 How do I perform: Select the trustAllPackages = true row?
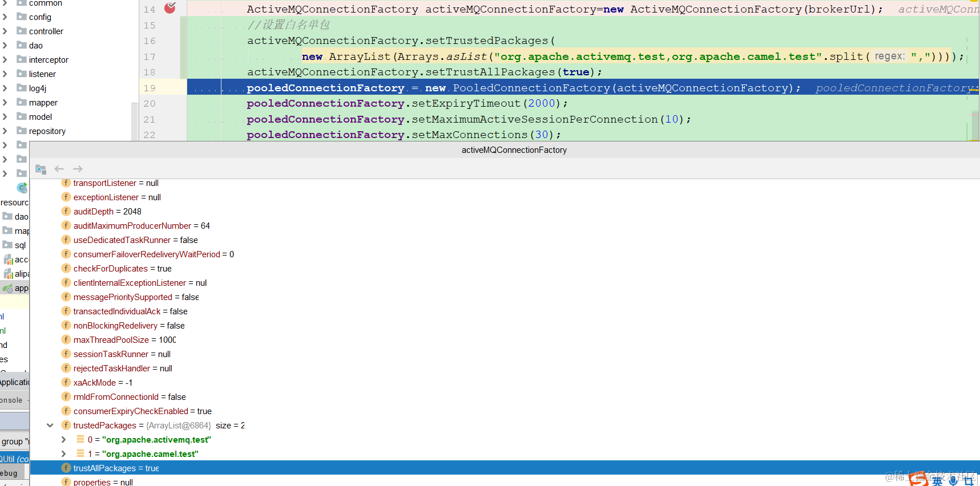pos(505,468)
